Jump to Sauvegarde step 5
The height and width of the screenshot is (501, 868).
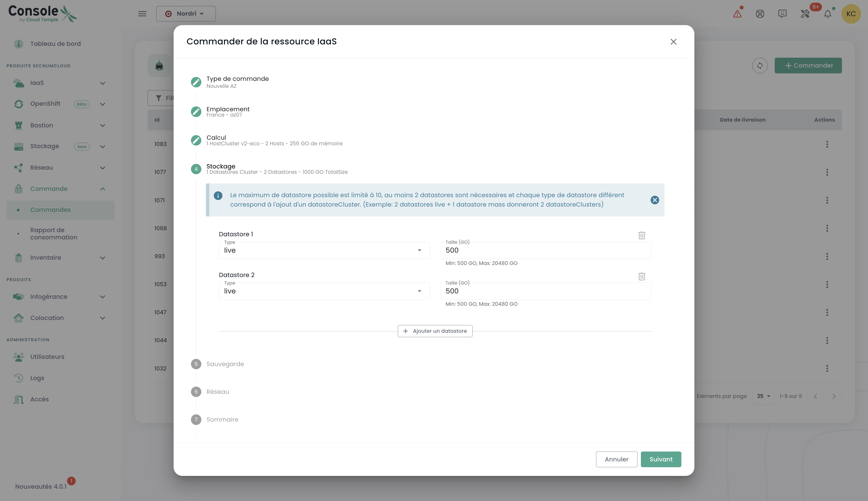(225, 364)
